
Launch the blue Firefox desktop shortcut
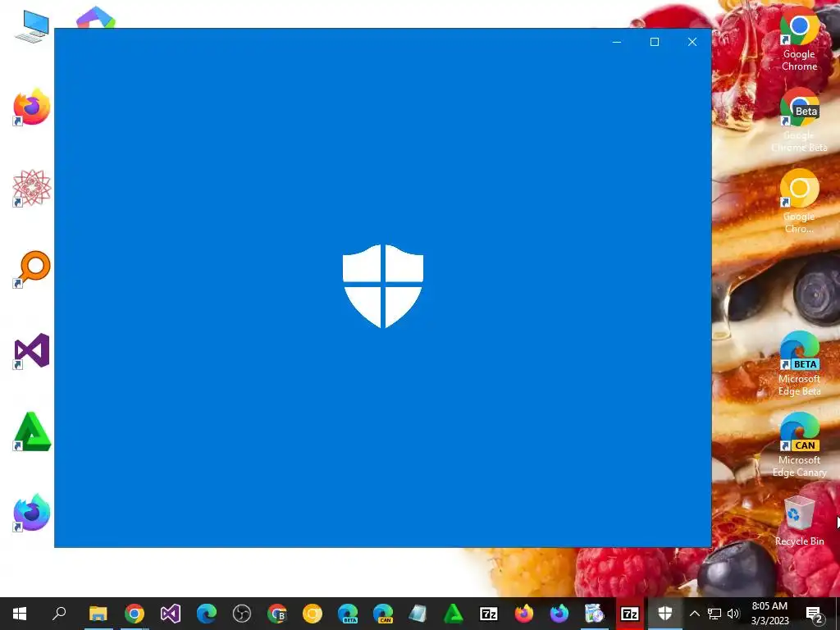click(x=32, y=513)
